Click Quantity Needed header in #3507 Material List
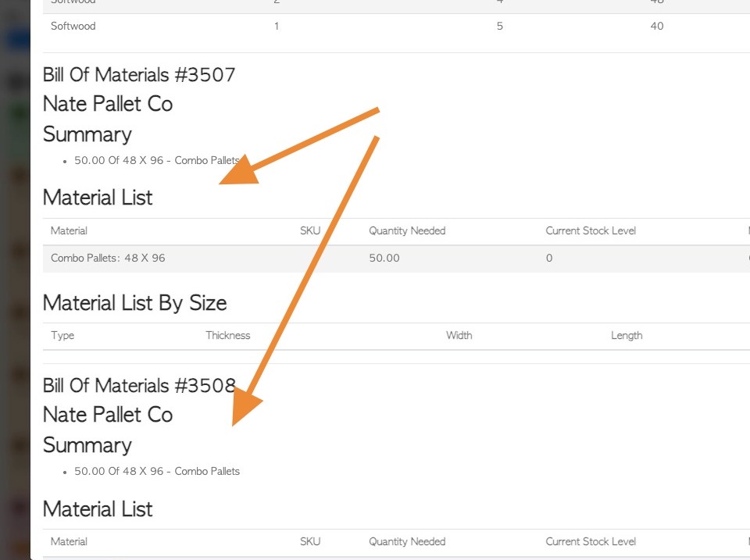 point(406,230)
